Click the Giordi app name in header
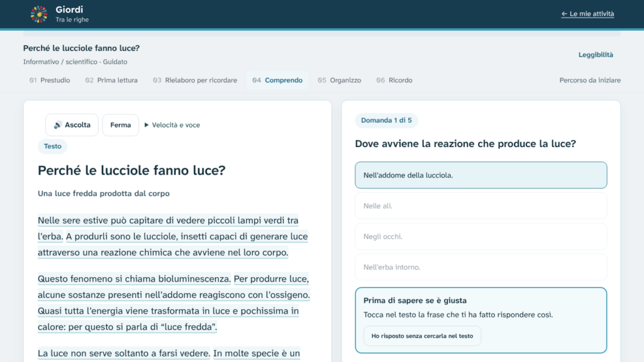644x362 pixels. pyautogui.click(x=69, y=9)
